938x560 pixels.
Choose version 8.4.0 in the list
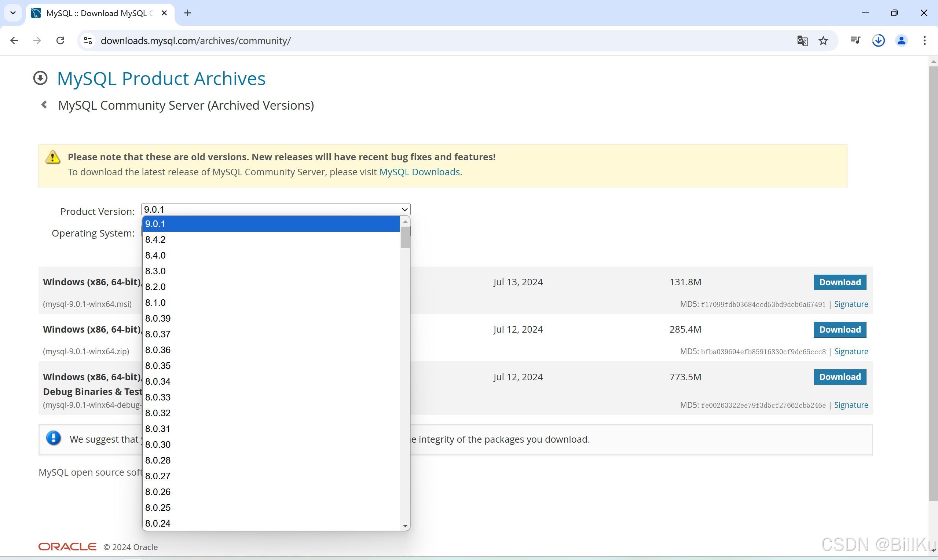pos(271,256)
